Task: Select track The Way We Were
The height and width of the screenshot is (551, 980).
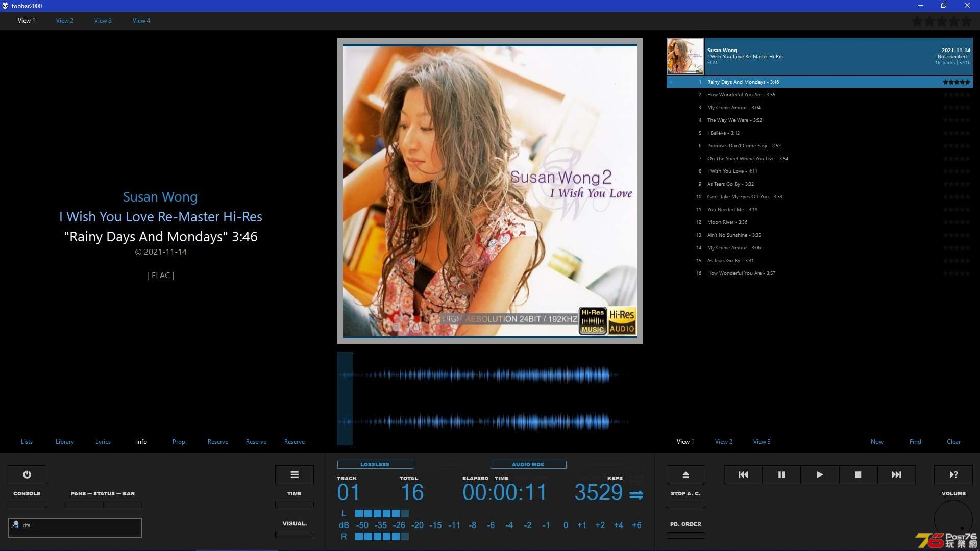Action: [x=819, y=120]
